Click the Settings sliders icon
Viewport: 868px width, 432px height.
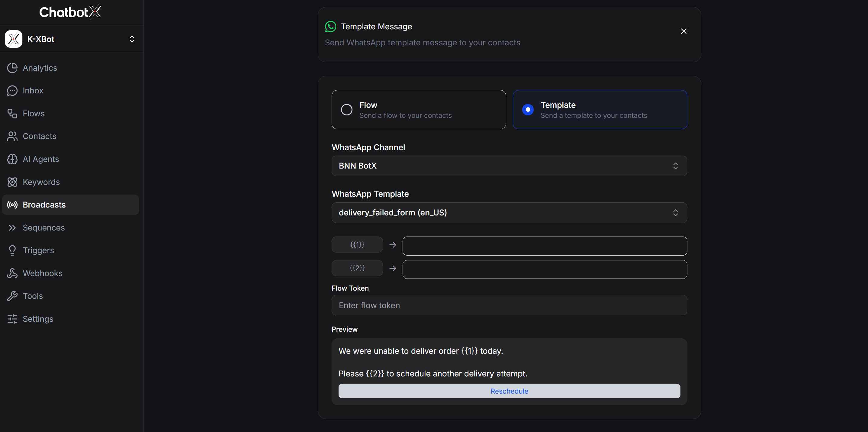point(12,319)
